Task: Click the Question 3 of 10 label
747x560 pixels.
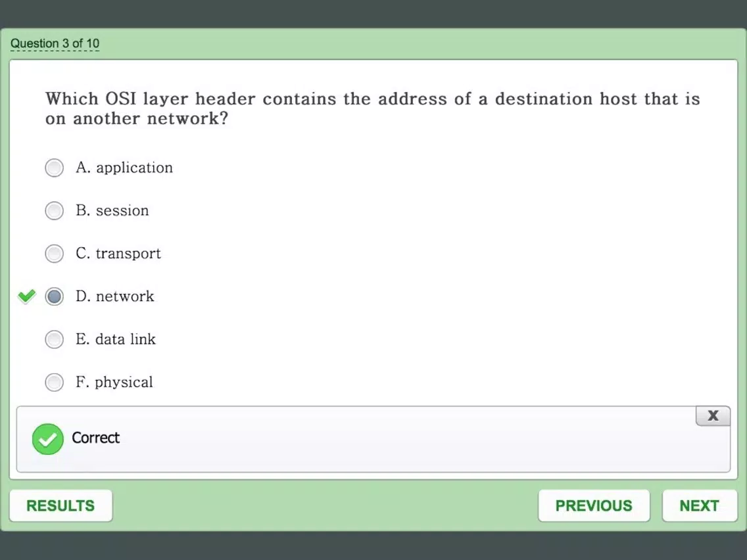Action: (55, 43)
